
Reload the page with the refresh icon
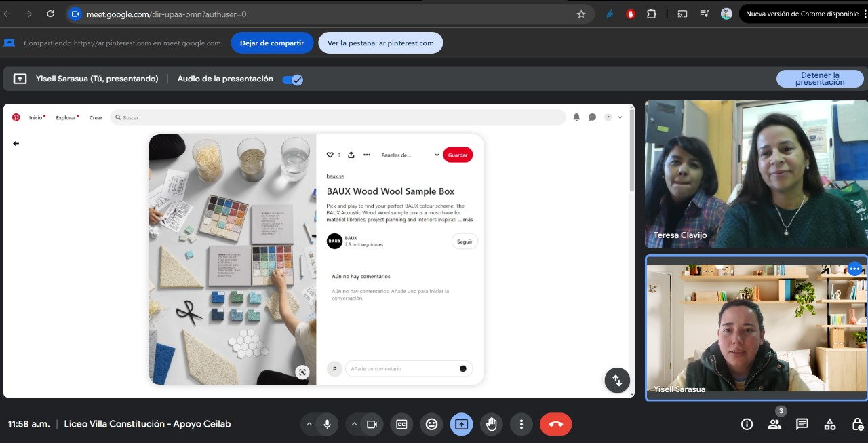50,14
